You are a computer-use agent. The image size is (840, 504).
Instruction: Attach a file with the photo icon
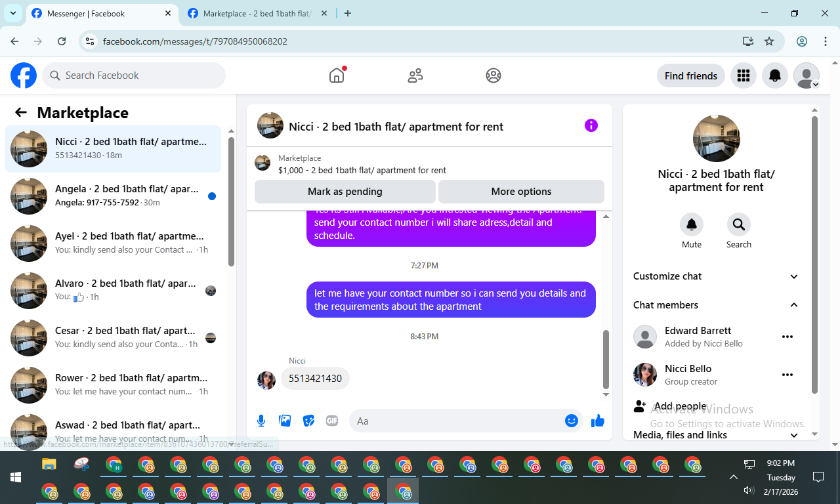[285, 421]
